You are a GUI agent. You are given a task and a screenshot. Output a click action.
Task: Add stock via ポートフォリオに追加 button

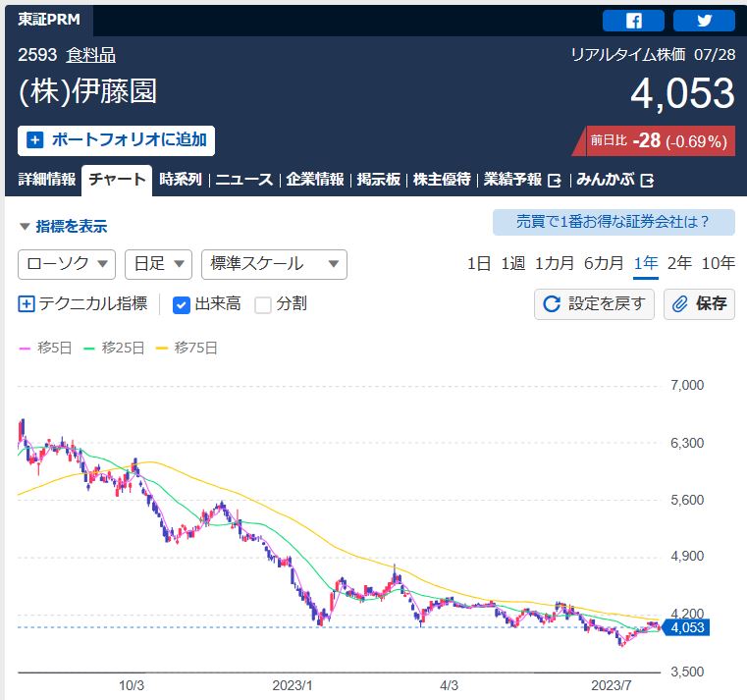click(x=116, y=140)
